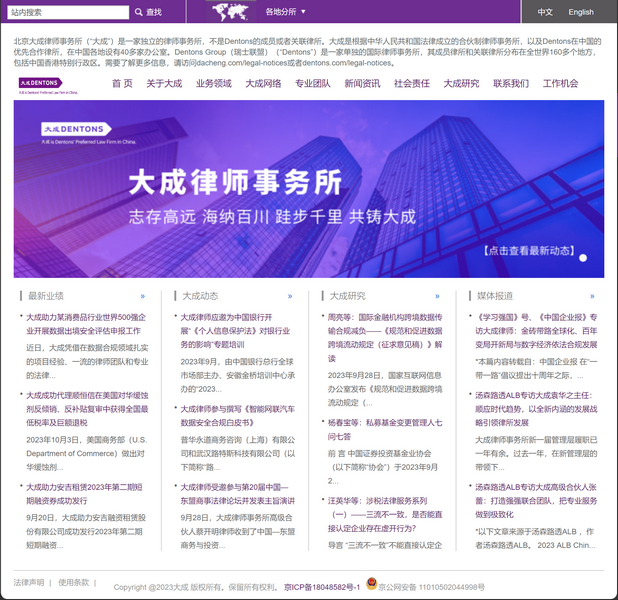Switch language to 中文
This screenshot has height=600, width=618.
(545, 12)
